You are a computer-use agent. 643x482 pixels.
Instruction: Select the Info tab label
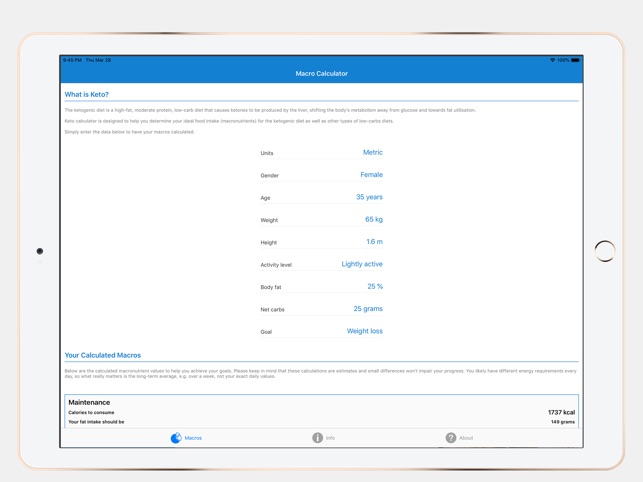(330, 438)
